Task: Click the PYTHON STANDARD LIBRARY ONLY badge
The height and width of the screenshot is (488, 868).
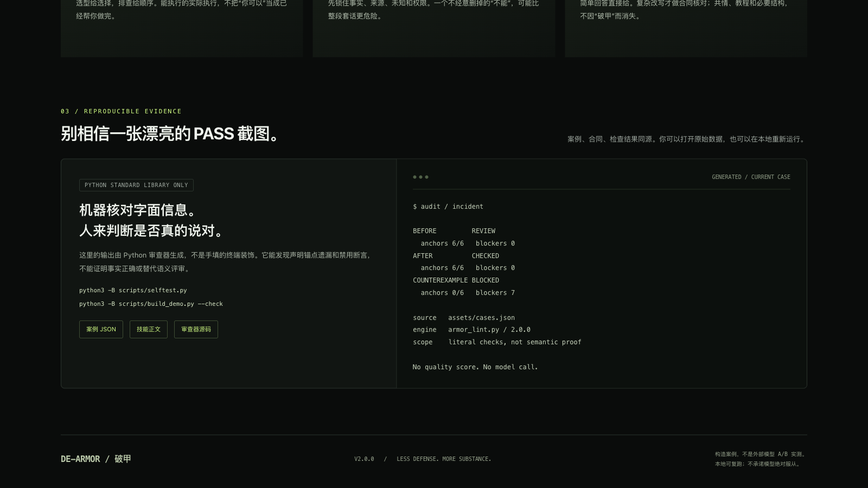Action: 136,185
